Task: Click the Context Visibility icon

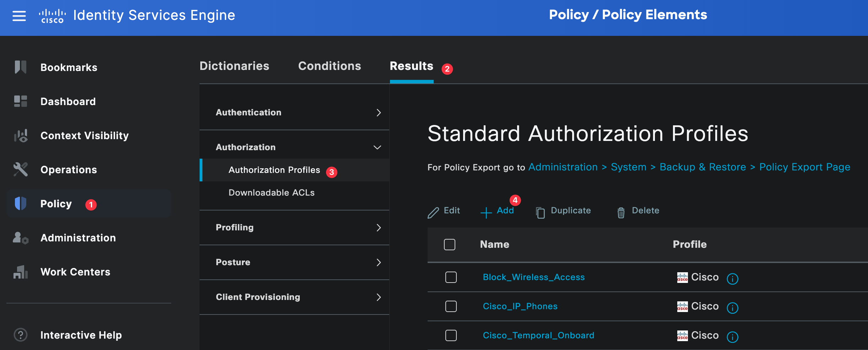Action: point(21,136)
